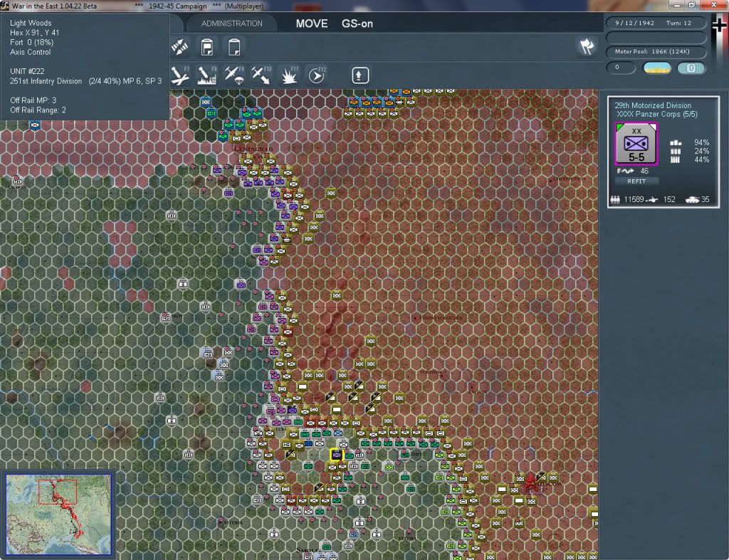Click the Motor Pool 186K (124K) readout
Image resolution: width=729 pixels, height=560 pixels.
click(656, 51)
